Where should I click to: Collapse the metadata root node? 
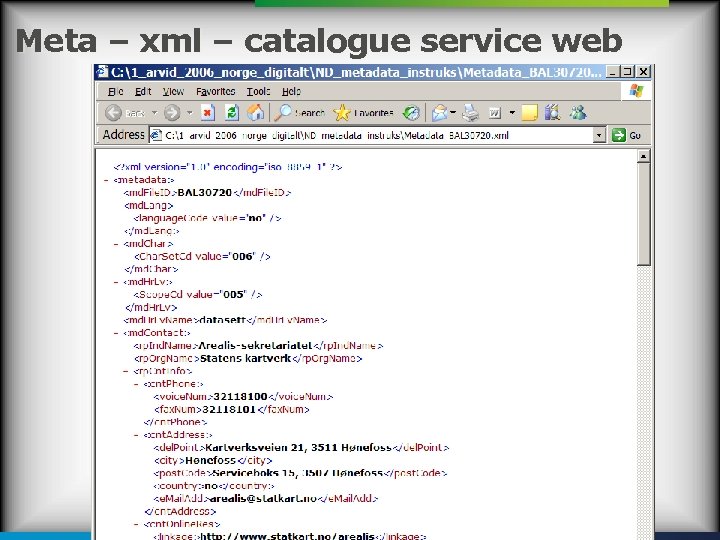coord(106,180)
